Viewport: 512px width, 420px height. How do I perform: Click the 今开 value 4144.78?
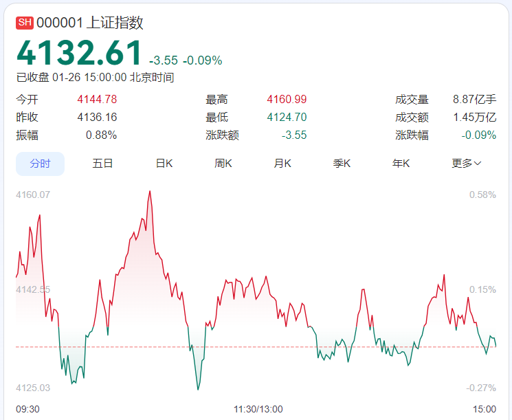[x=97, y=100]
